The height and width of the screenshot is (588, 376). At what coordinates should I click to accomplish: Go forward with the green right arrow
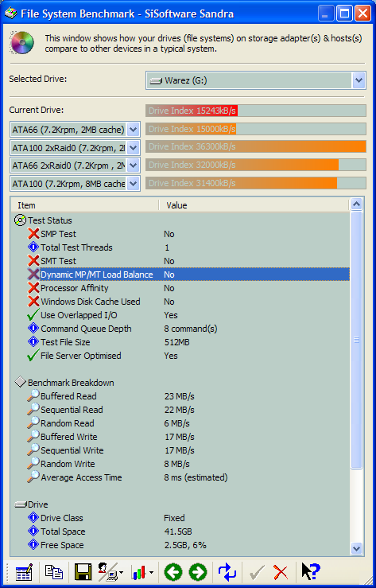198,572
